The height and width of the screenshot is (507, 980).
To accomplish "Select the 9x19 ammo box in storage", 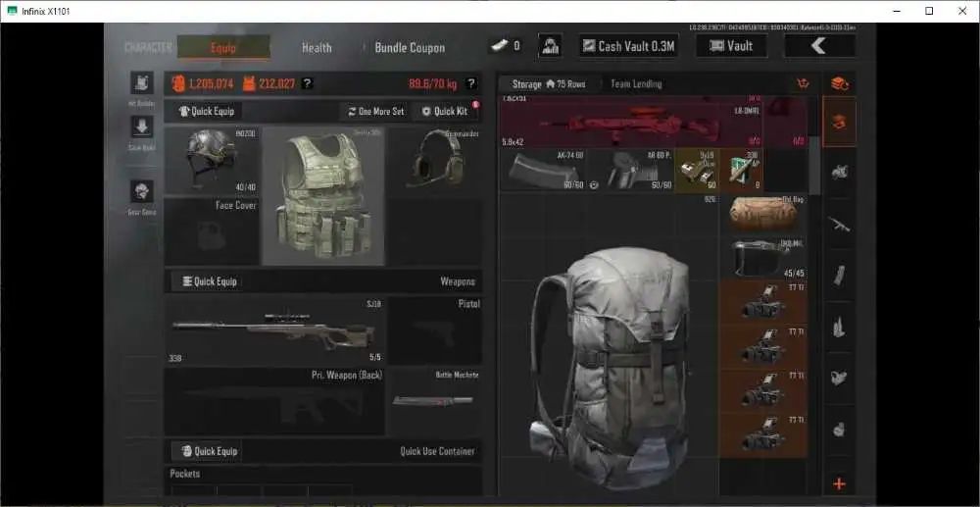I will (697, 170).
